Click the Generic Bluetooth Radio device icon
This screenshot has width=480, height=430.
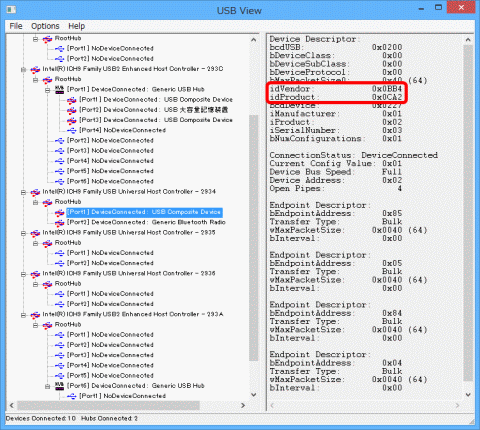(x=59, y=223)
